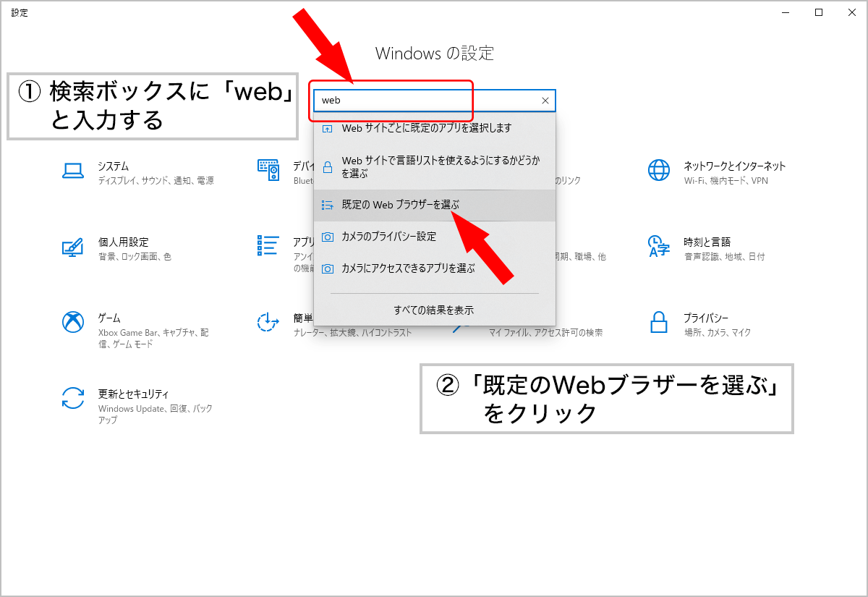
Task: Open ネットワークとインターネット globe icon
Action: 659,170
